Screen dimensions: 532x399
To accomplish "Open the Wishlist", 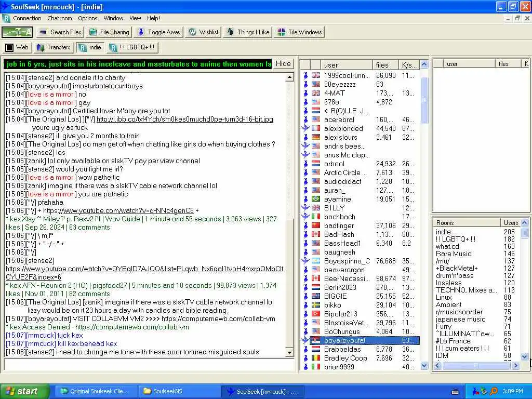I will [204, 32].
